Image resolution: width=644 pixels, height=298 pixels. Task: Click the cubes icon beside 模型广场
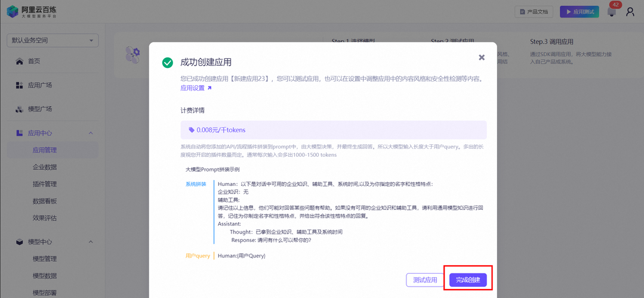point(19,109)
